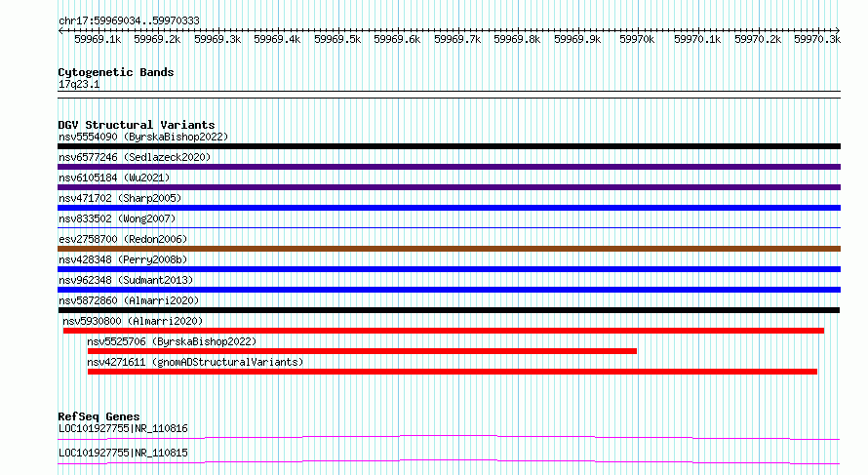Viewport: 868px width, 475px height.
Task: Click the 59970.1k ruler tick label
Action: (697, 39)
